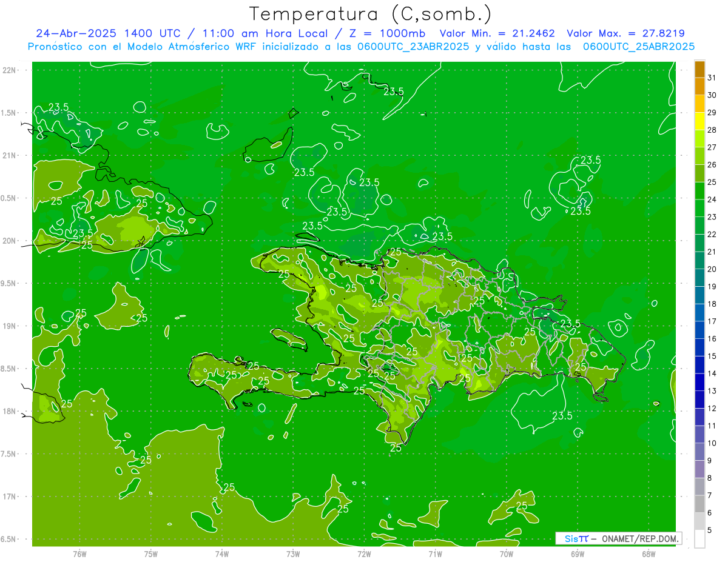Click the "68W" longitude label
The image size is (728, 562).
[649, 554]
